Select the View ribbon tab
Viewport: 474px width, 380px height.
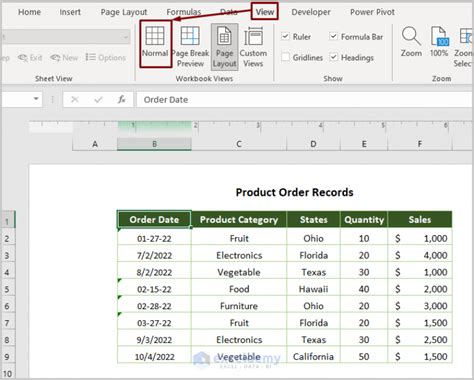pos(265,12)
